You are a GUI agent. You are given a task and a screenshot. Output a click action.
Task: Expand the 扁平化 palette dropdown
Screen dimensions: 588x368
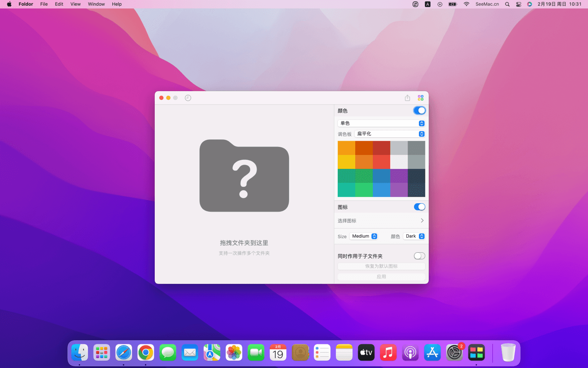tap(390, 134)
